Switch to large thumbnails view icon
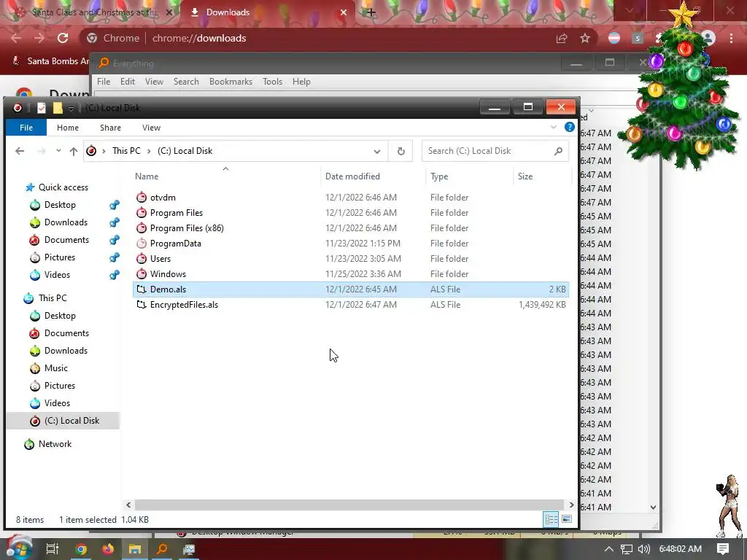The width and height of the screenshot is (747, 560). (x=566, y=519)
